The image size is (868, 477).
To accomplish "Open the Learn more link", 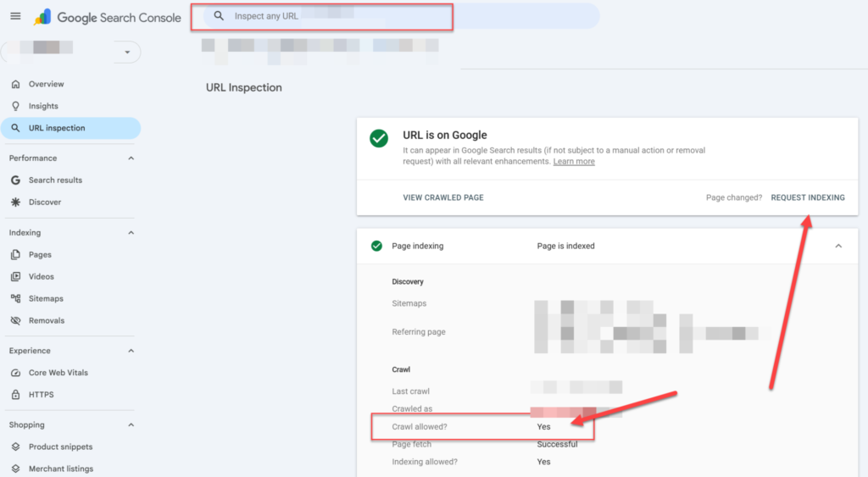I will [574, 162].
